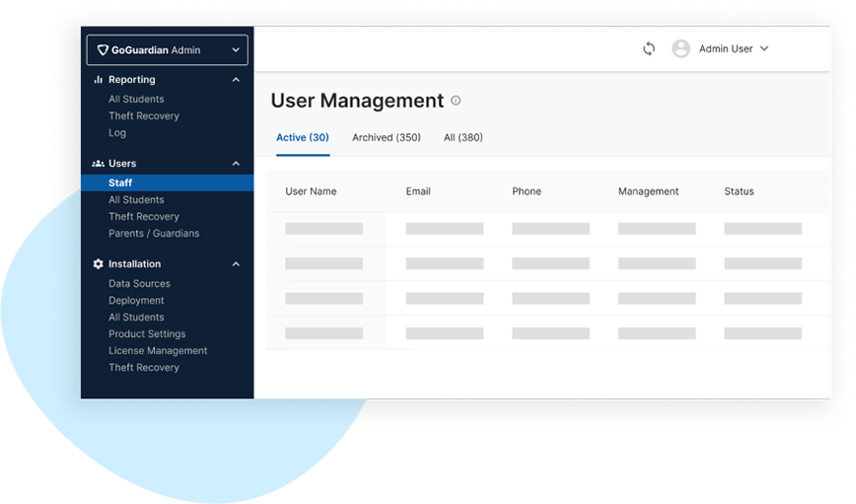Collapse the Users section chevron
Screen dimensions: 856x504
[x=236, y=164]
